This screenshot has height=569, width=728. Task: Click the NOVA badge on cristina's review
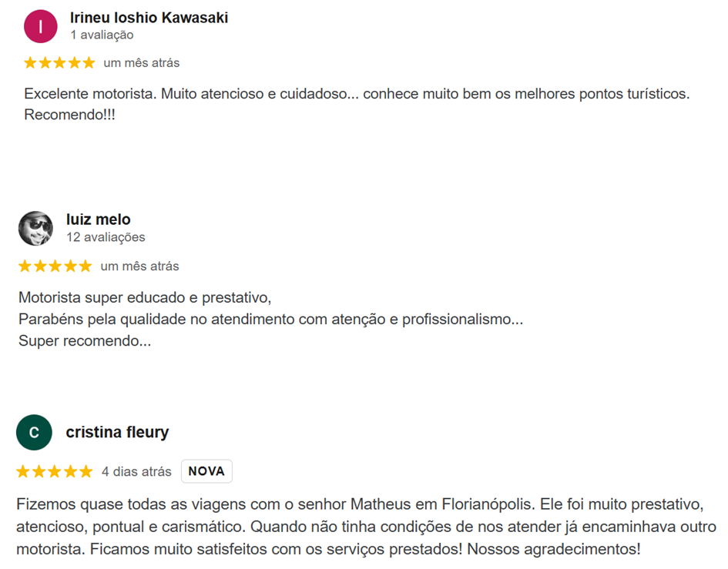click(206, 471)
